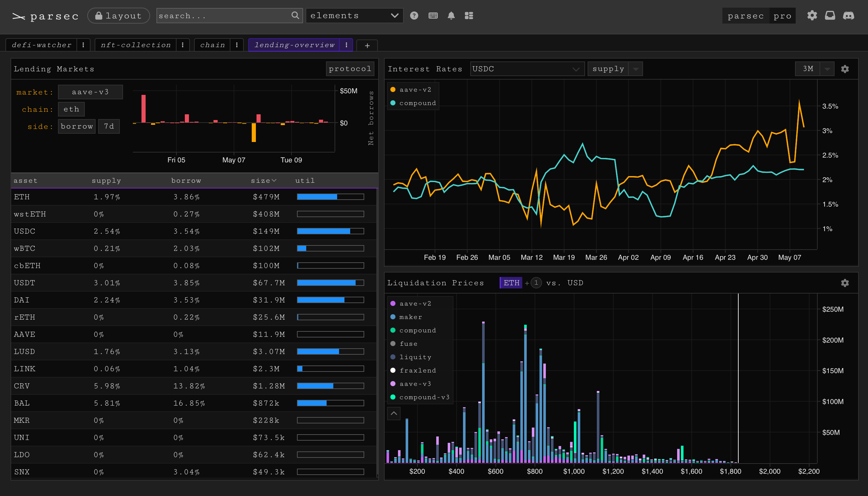Toggle liquity in liquidation legend
The width and height of the screenshot is (868, 496).
point(411,357)
